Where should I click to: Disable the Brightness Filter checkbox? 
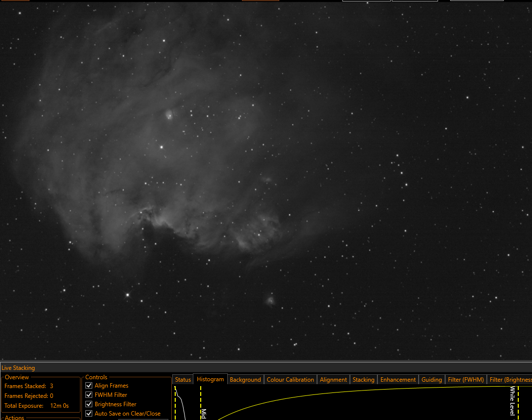pyautogui.click(x=89, y=404)
